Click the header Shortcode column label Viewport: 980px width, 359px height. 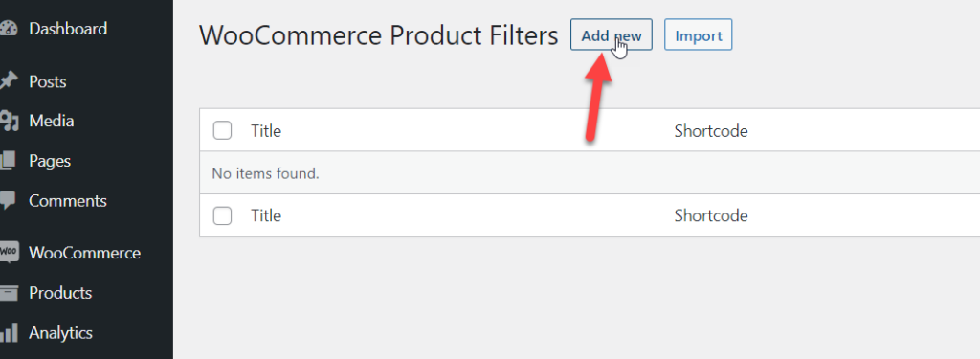tap(711, 131)
